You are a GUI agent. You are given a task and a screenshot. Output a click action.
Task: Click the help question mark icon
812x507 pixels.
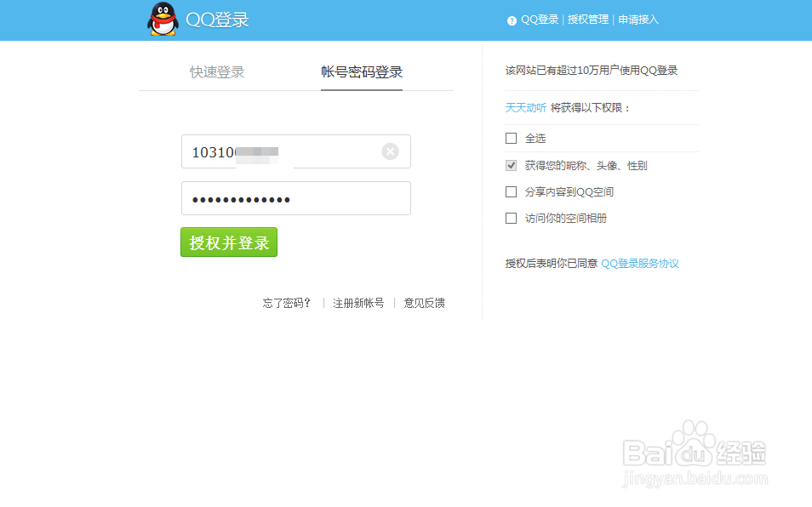tap(512, 20)
